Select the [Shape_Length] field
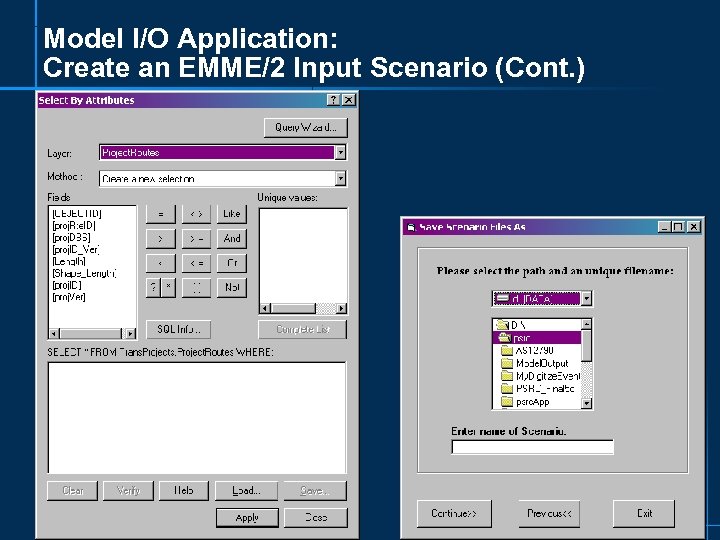720x540 pixels. click(84, 273)
